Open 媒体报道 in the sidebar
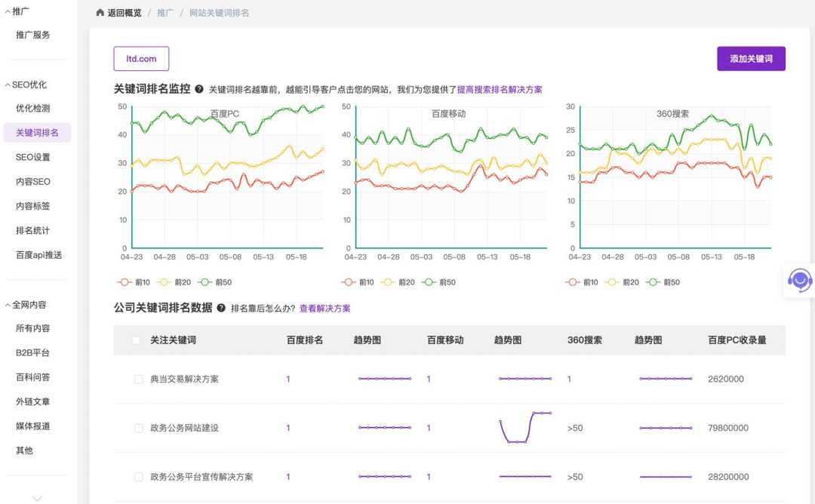The width and height of the screenshot is (815, 504). (x=32, y=426)
